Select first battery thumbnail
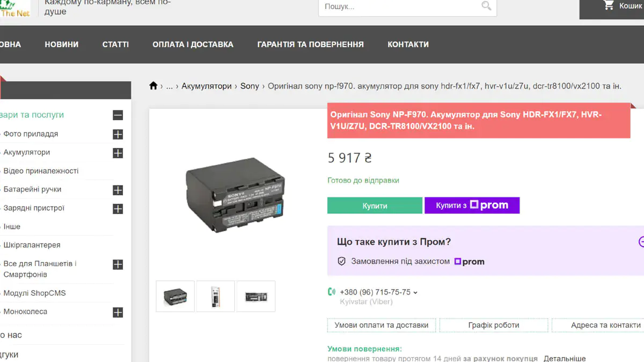 point(175,296)
